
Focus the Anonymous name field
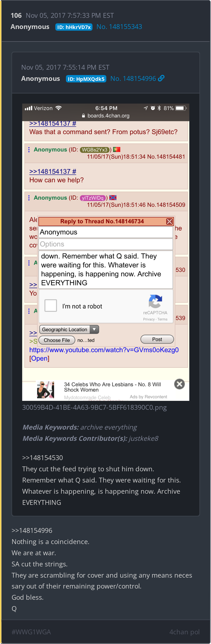click(106, 232)
